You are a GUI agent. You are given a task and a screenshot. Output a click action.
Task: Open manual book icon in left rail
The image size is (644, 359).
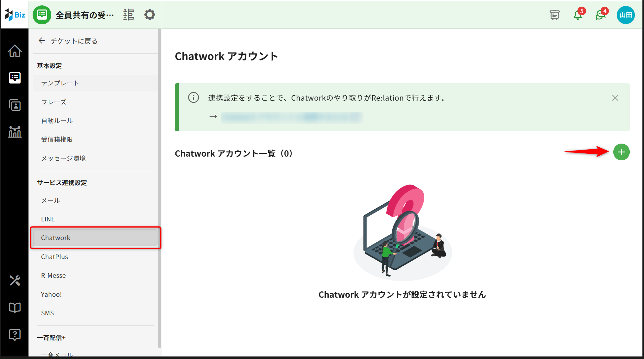click(15, 307)
